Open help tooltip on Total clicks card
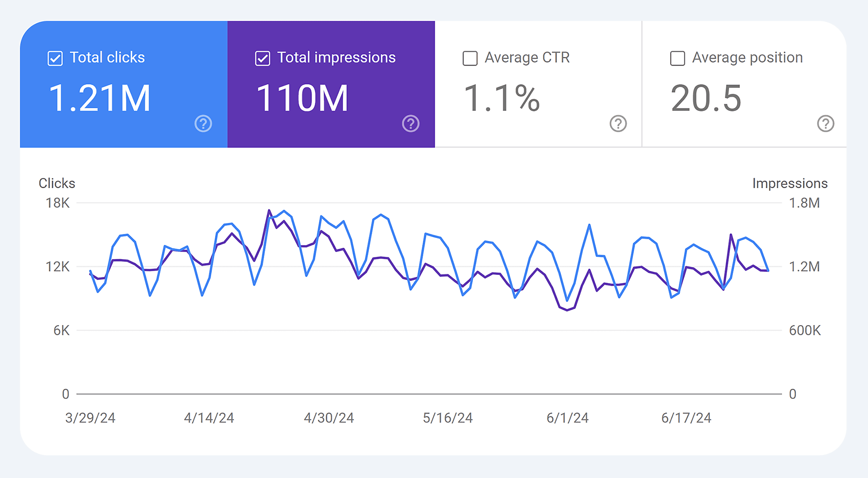Screen dimensions: 868x478 (203, 123)
